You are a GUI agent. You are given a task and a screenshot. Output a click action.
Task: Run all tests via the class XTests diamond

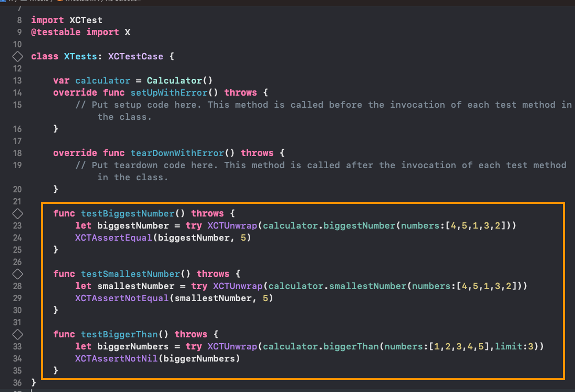17,56
